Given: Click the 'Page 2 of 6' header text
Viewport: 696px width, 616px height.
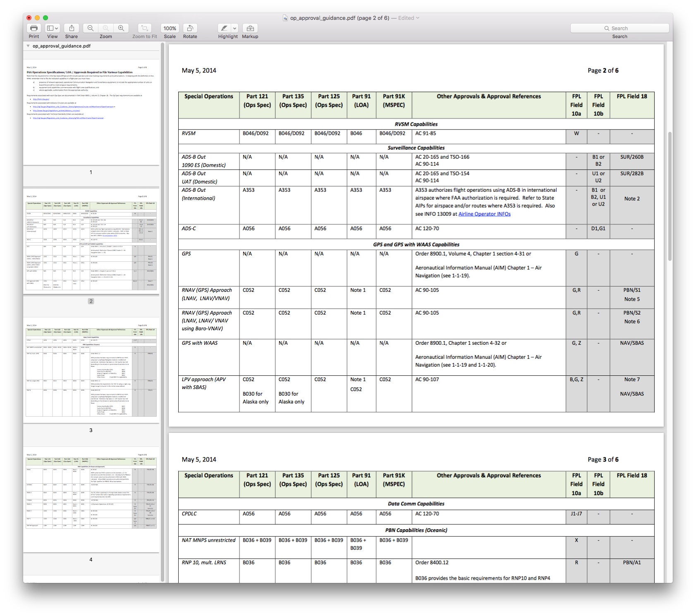Looking at the screenshot, I should [x=603, y=71].
